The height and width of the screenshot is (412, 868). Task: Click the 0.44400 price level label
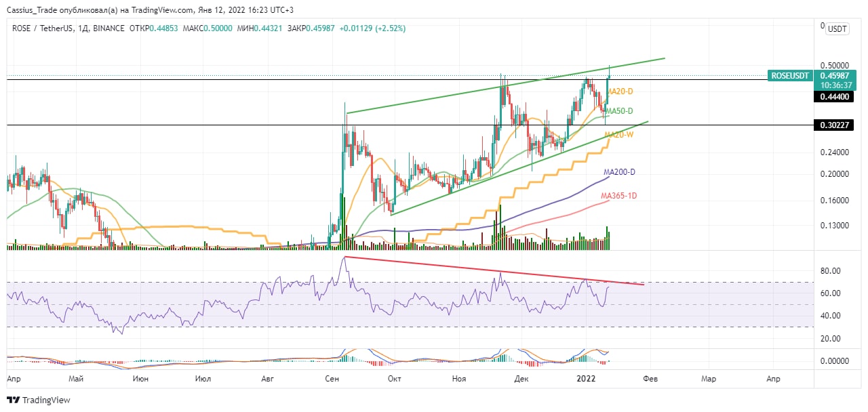tap(833, 97)
